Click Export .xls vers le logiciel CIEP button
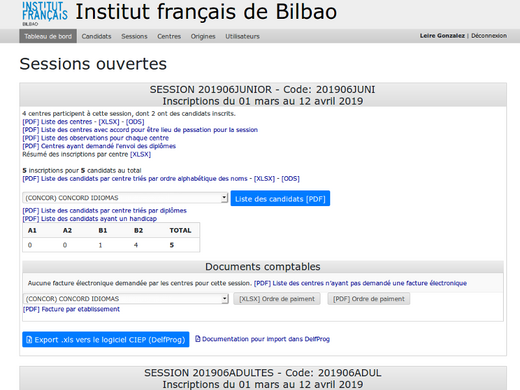 (x=106, y=340)
